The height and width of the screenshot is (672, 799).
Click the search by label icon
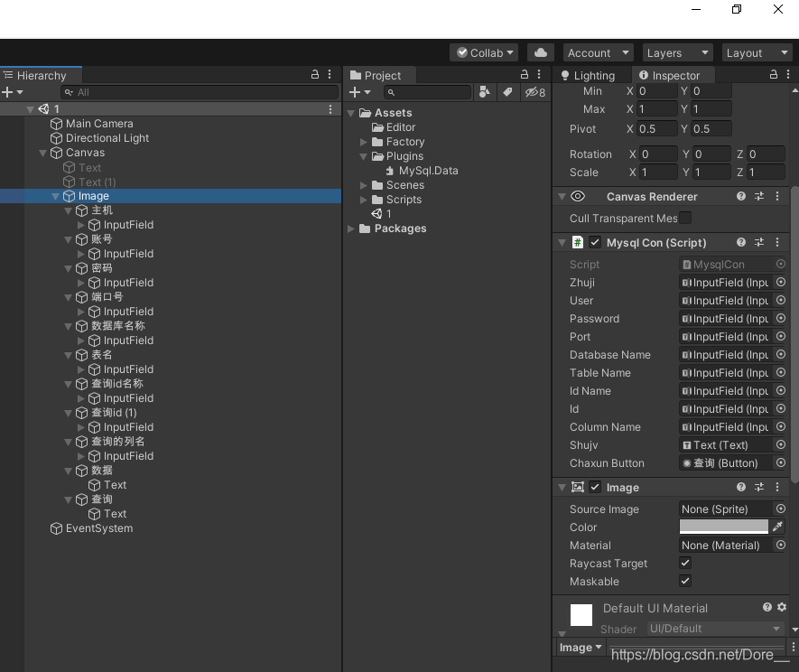coord(506,92)
